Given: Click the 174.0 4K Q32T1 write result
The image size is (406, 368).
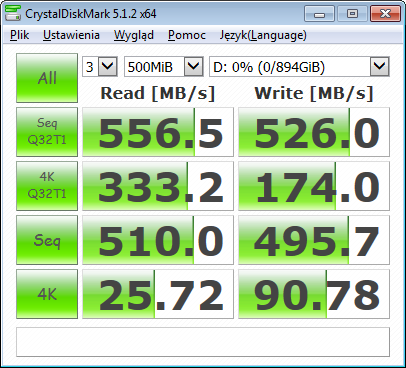Looking at the screenshot, I should (314, 186).
